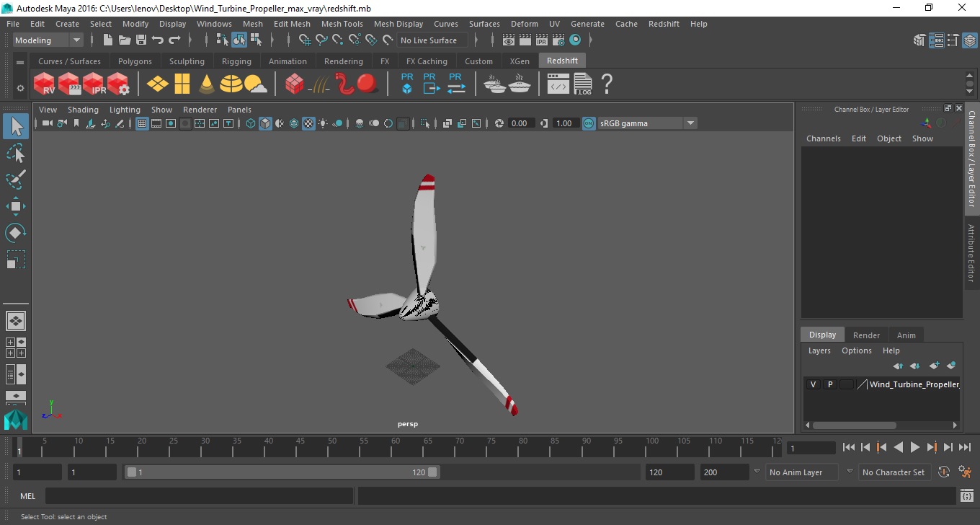Toggle color management ON button
The height and width of the screenshot is (525, 980).
point(589,123)
